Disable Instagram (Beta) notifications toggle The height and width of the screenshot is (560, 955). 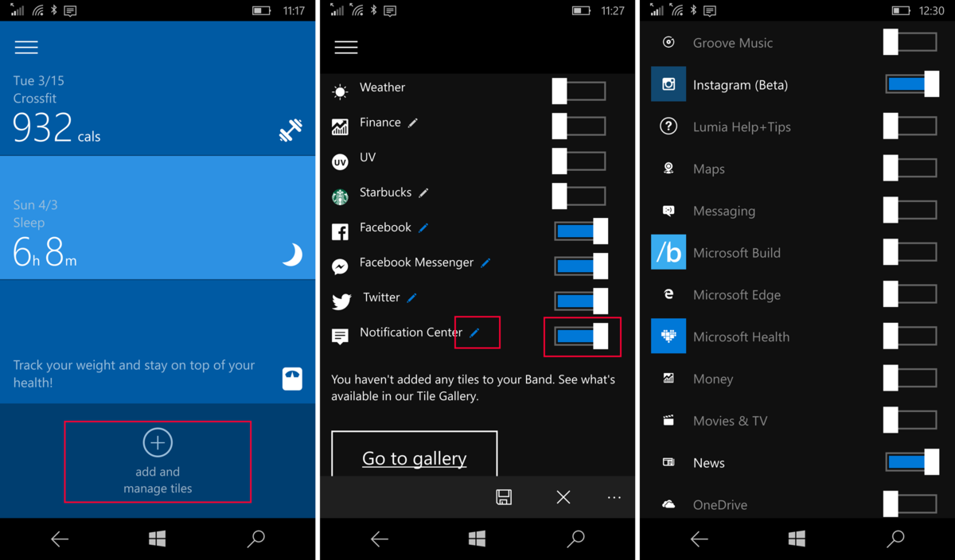pyautogui.click(x=912, y=84)
